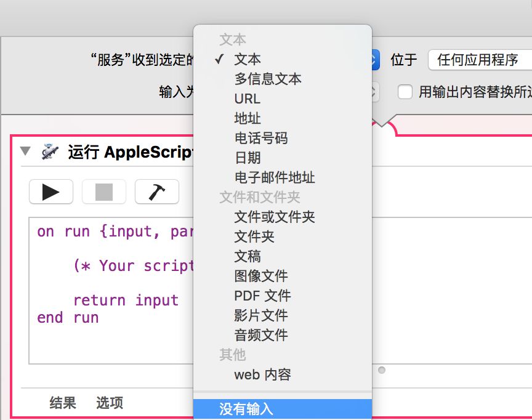The image size is (532, 420).
Task: Select 日期 from the list
Action: pyautogui.click(x=282, y=158)
